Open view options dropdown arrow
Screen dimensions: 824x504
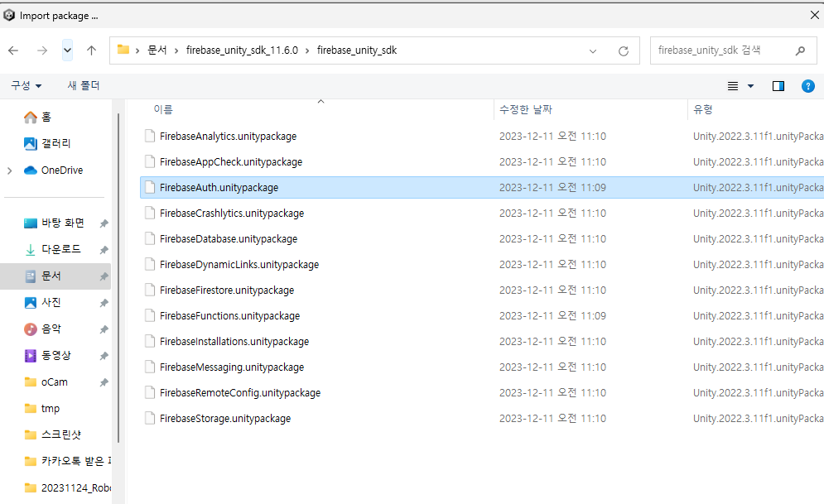click(750, 86)
